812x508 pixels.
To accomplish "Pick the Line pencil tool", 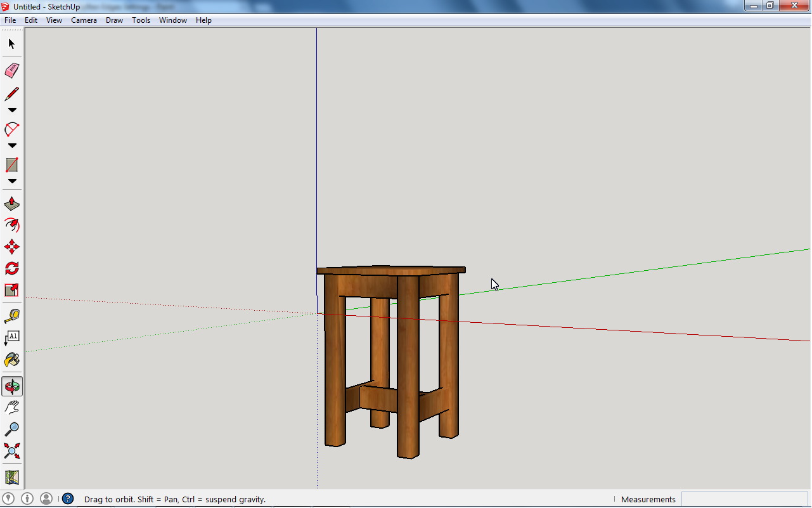I will 11,93.
